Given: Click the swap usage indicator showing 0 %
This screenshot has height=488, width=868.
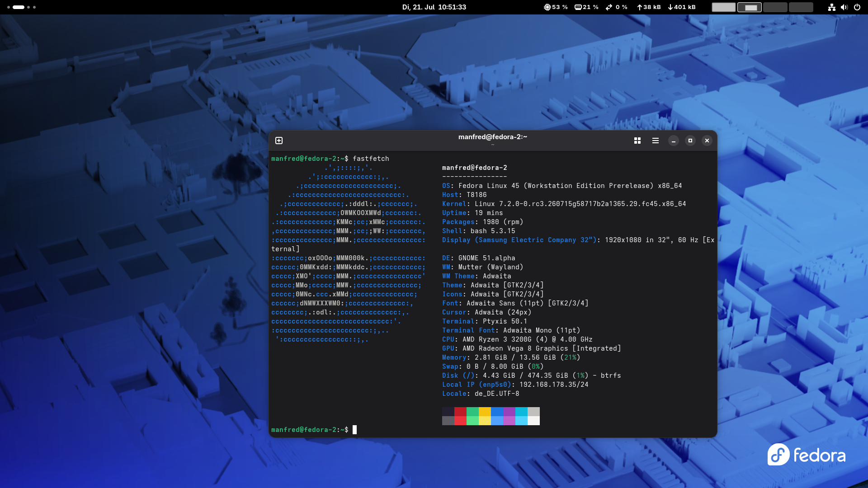Looking at the screenshot, I should coord(617,7).
